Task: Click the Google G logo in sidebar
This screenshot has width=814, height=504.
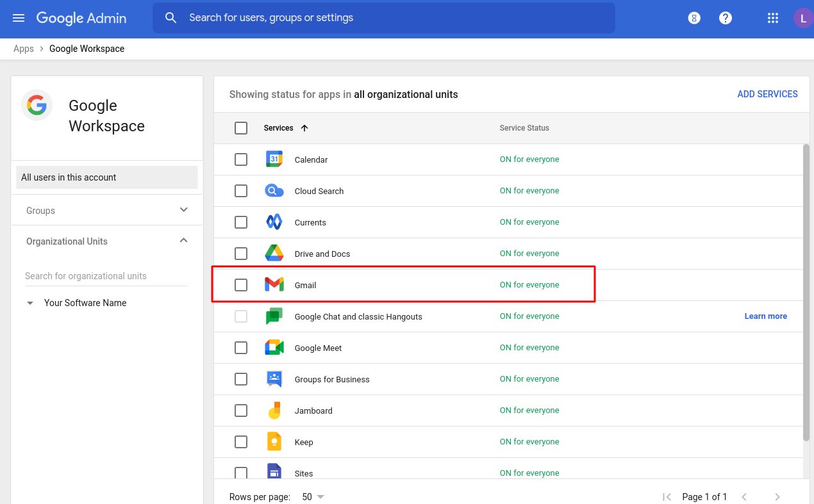Action: coord(37,105)
